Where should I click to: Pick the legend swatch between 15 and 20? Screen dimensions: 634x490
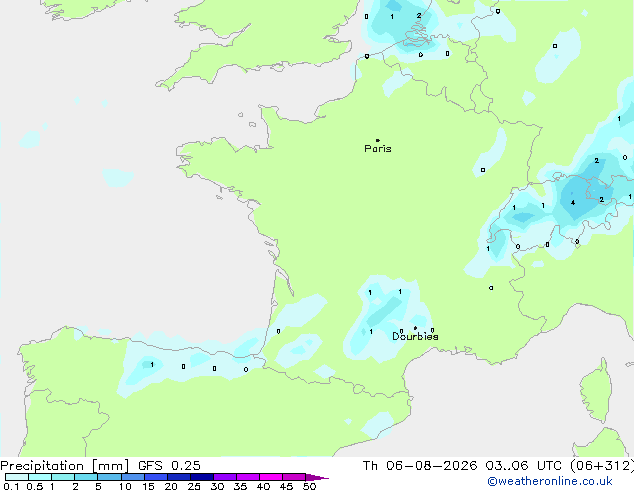click(156, 477)
